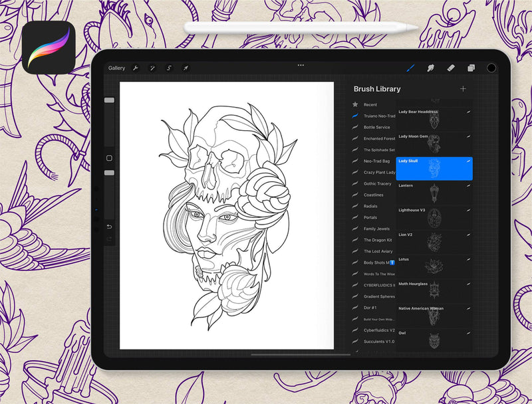Open the Recent brushes category
Screen dimensions: 532x404
[370, 104]
